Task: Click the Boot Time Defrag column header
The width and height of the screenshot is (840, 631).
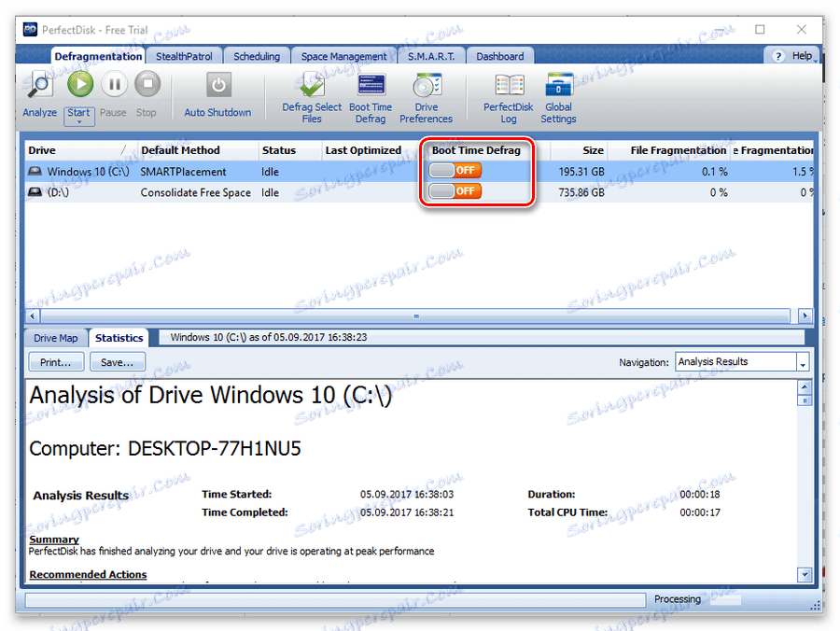Action: click(x=477, y=150)
